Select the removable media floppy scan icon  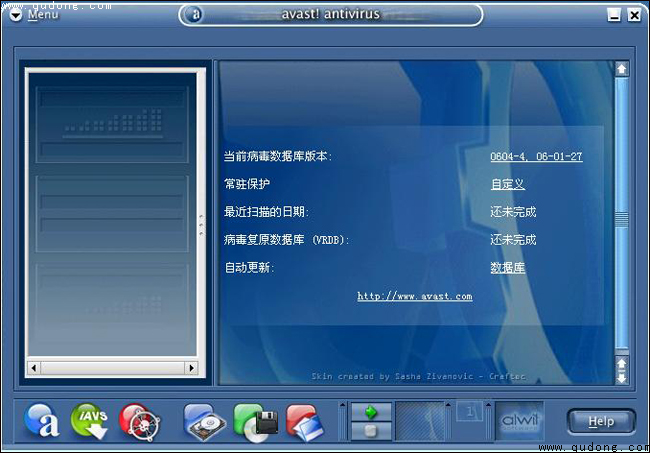(254, 421)
